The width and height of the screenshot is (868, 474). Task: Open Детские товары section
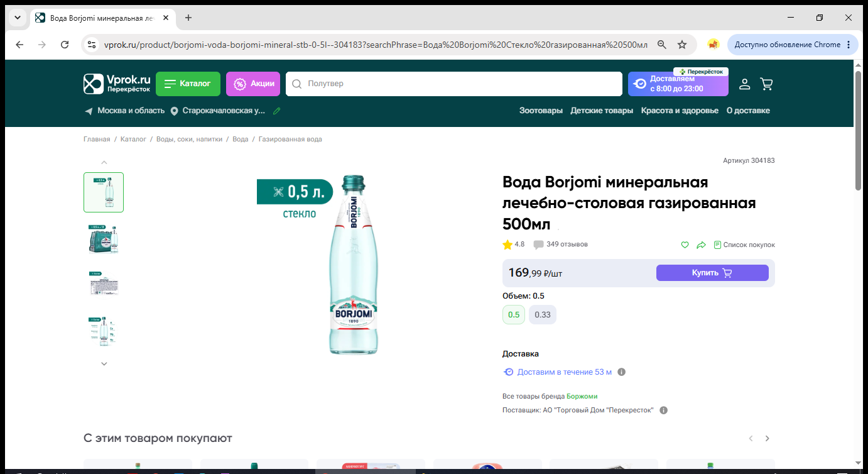(602, 111)
